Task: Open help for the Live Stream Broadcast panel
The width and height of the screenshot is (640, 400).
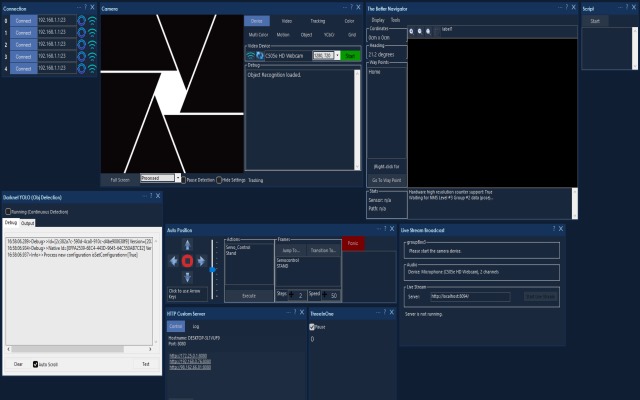Action: pos(554,229)
